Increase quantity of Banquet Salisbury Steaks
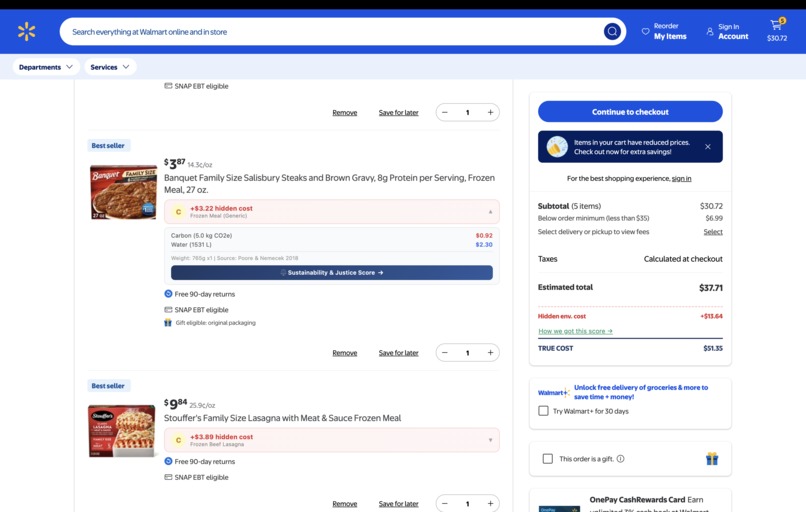Viewport: 806px width, 512px height. point(490,353)
